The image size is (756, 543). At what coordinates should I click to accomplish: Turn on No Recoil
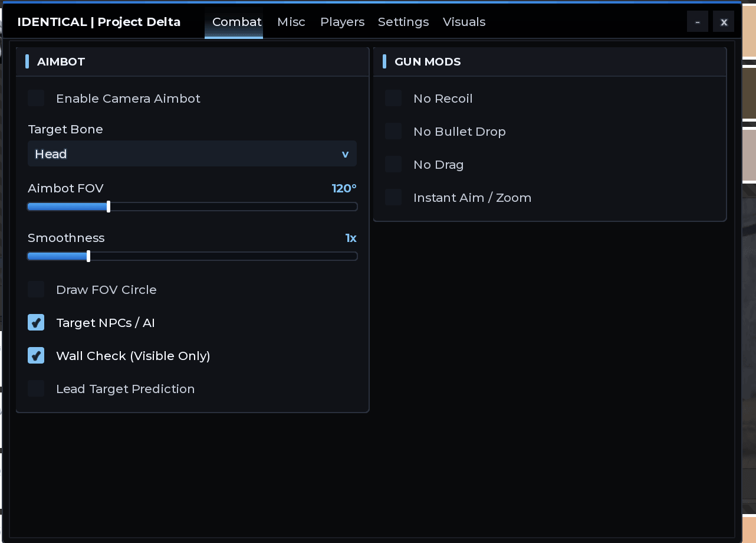tap(393, 98)
